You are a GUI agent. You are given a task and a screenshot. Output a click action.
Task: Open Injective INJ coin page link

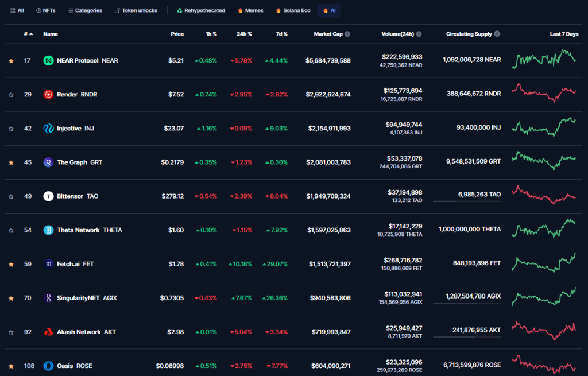pos(69,128)
